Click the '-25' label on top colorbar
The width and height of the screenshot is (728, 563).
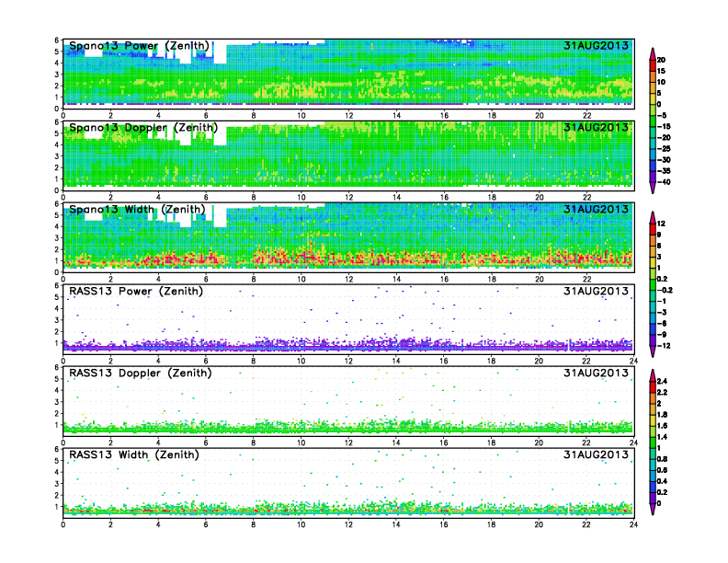tap(664, 149)
